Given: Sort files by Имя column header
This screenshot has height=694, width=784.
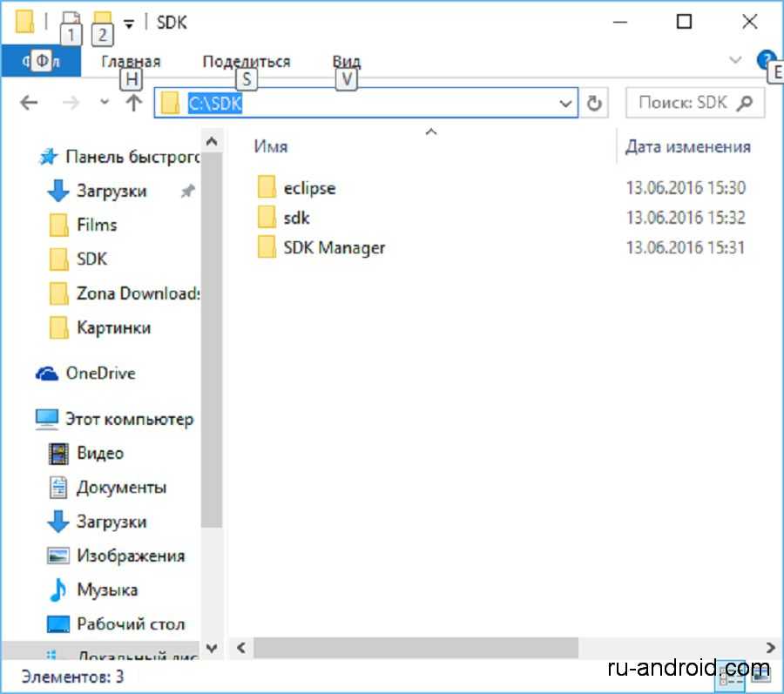Looking at the screenshot, I should (x=271, y=146).
